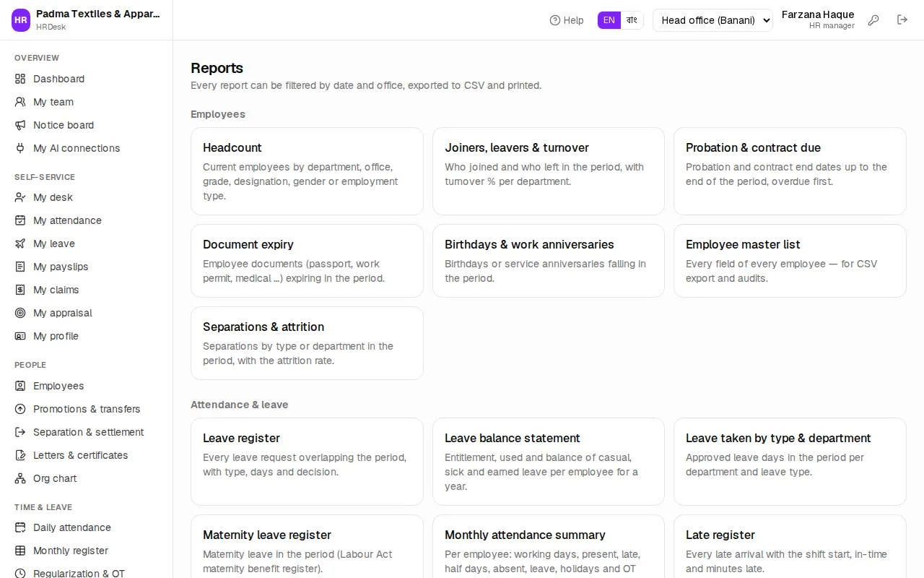This screenshot has height=578, width=924.
Task: Click the My desk person icon
Action: click(x=20, y=197)
